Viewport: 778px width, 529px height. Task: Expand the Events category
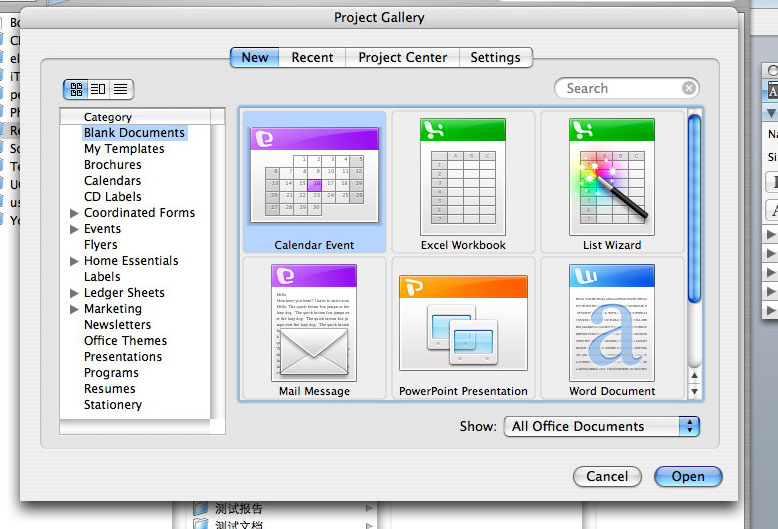point(74,229)
